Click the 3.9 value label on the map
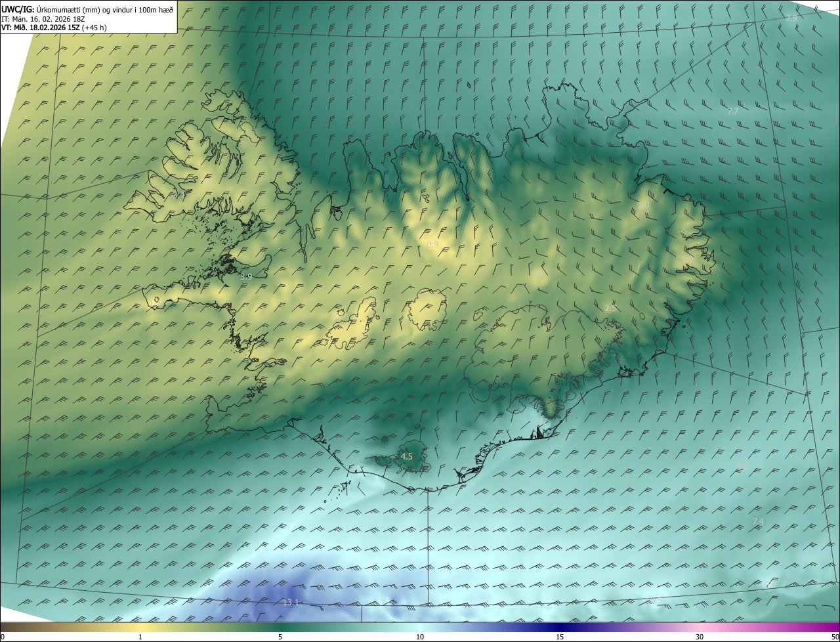This screenshot has height=642, width=840. click(246, 277)
